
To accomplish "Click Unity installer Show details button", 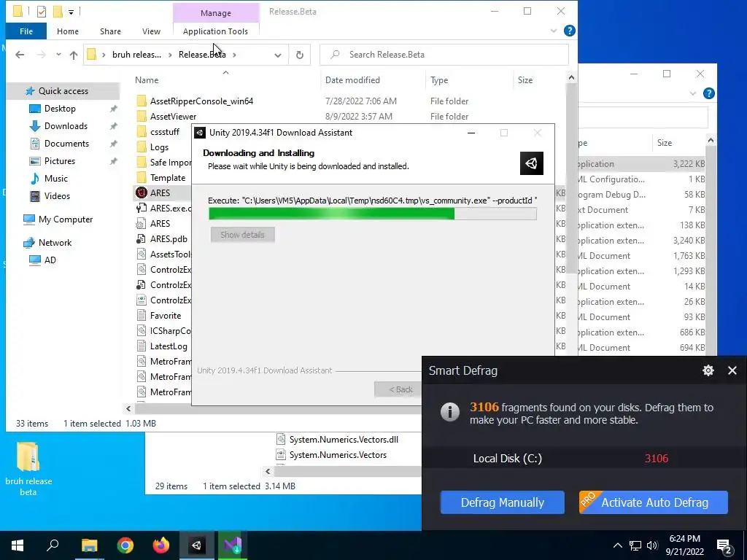I will point(242,235).
